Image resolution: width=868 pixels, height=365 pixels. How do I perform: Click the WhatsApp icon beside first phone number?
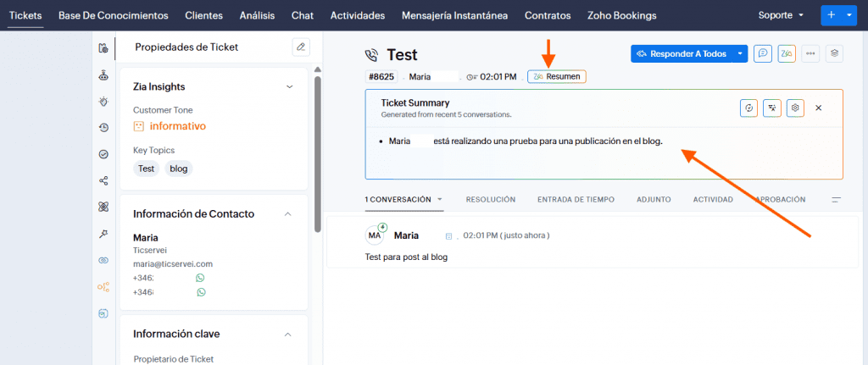(x=201, y=278)
